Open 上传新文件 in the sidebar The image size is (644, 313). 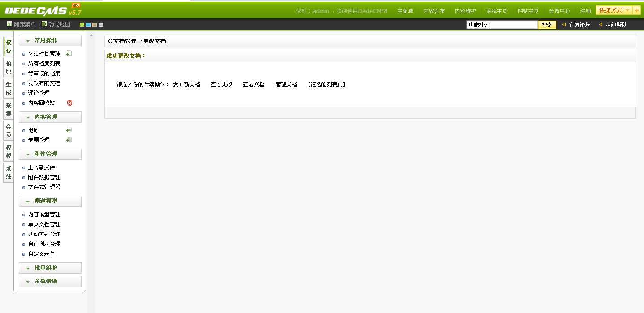tap(41, 167)
